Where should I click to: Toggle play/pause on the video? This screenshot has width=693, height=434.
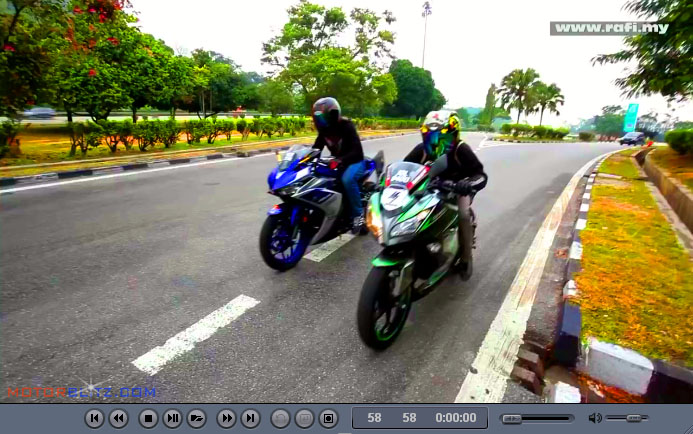pyautogui.click(x=172, y=419)
